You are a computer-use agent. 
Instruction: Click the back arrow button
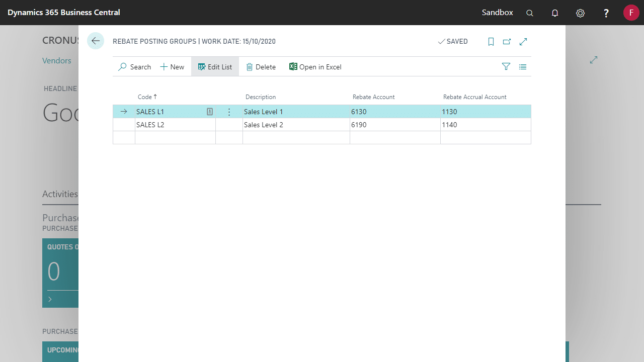(96, 41)
